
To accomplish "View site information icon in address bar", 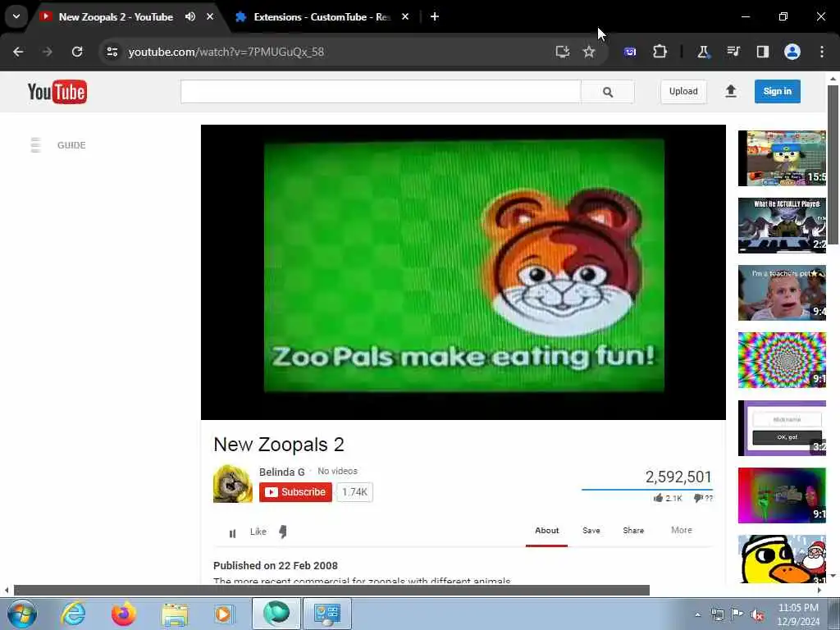I will (x=112, y=52).
